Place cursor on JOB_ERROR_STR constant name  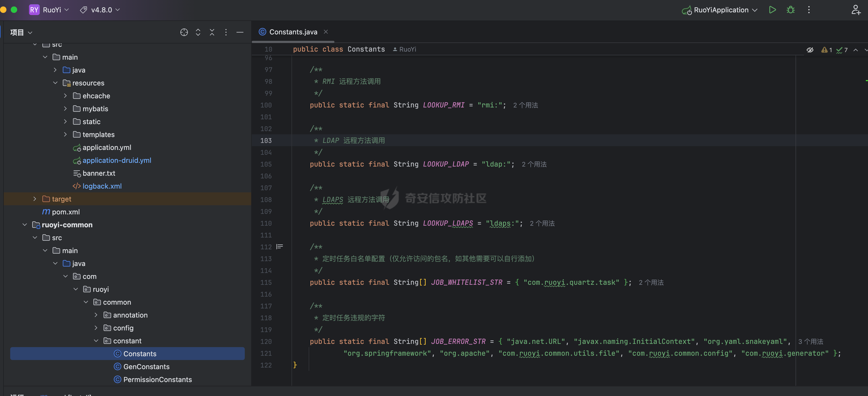tap(458, 341)
